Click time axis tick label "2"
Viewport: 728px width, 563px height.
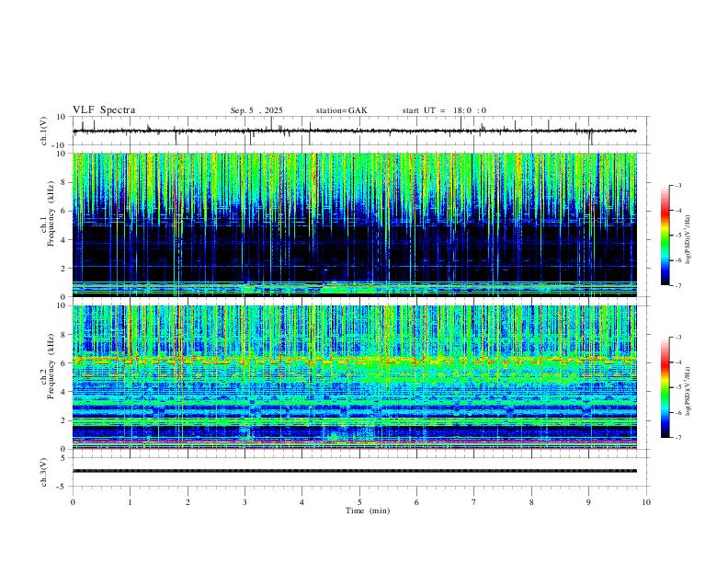tap(188, 502)
